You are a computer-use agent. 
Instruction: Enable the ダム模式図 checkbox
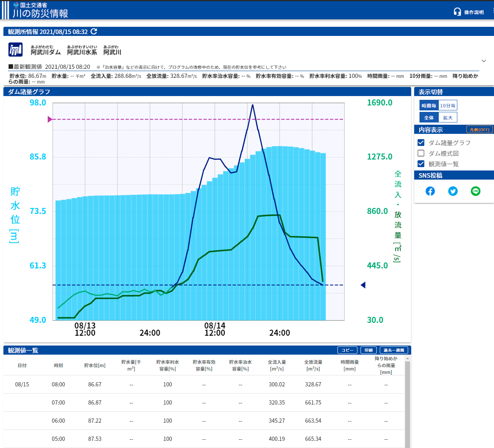(421, 153)
